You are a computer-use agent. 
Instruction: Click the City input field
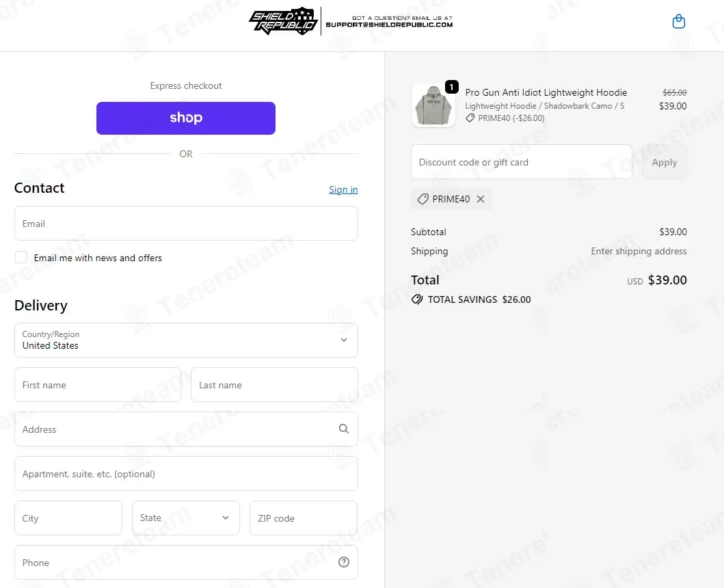pyautogui.click(x=68, y=518)
